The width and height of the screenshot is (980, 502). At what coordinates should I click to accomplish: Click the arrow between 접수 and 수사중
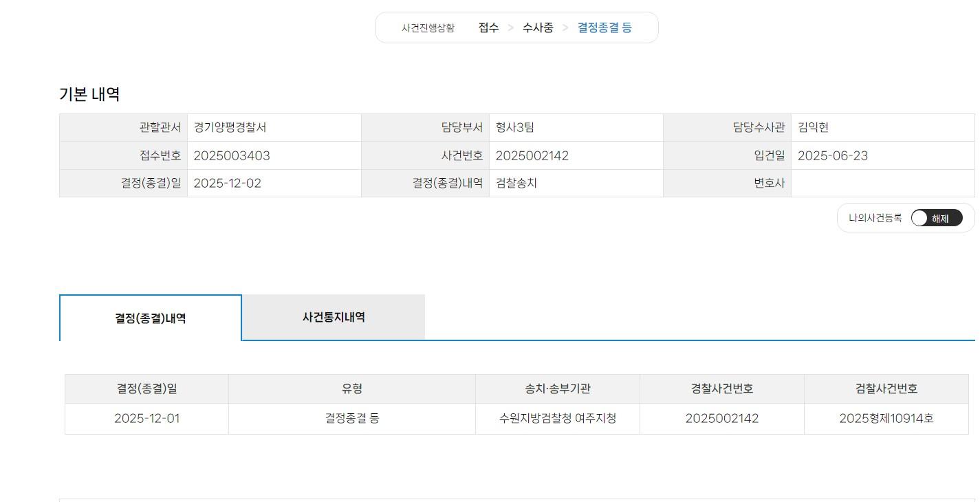[x=511, y=28]
